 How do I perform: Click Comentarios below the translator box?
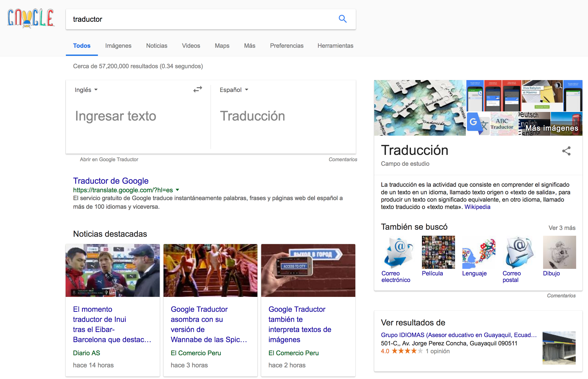(343, 159)
